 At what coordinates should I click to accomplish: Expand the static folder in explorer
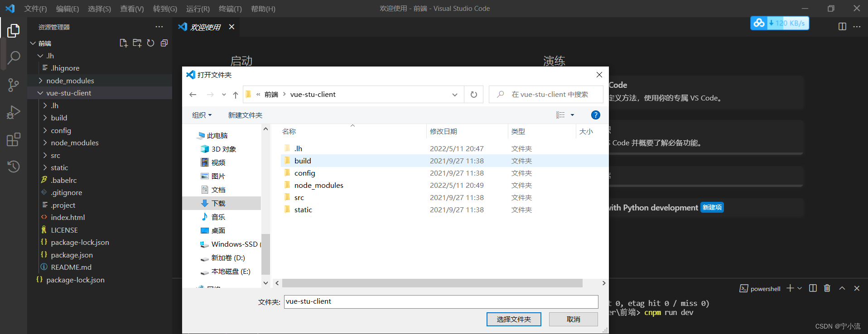click(x=45, y=167)
